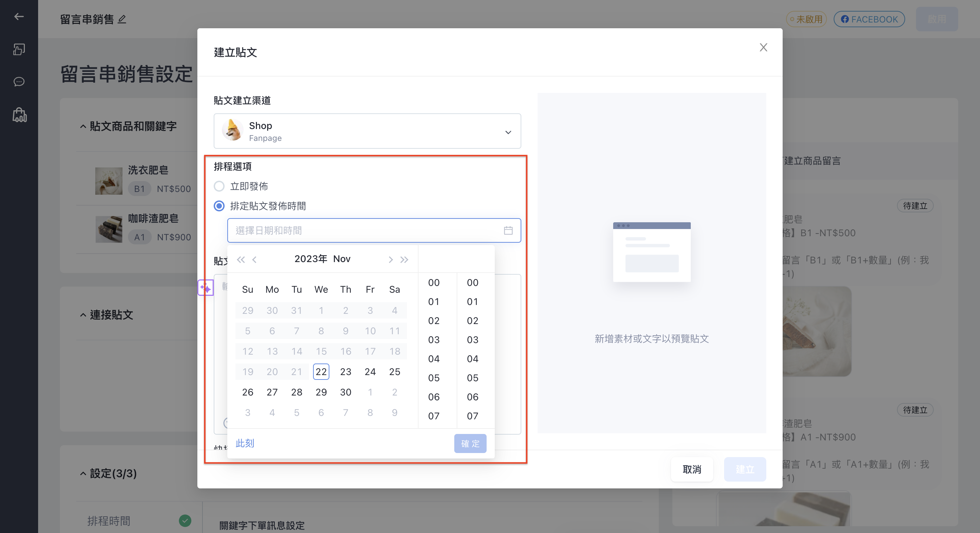The height and width of the screenshot is (533, 980).
Task: Click the FACEBOOK channel badge
Action: [869, 19]
